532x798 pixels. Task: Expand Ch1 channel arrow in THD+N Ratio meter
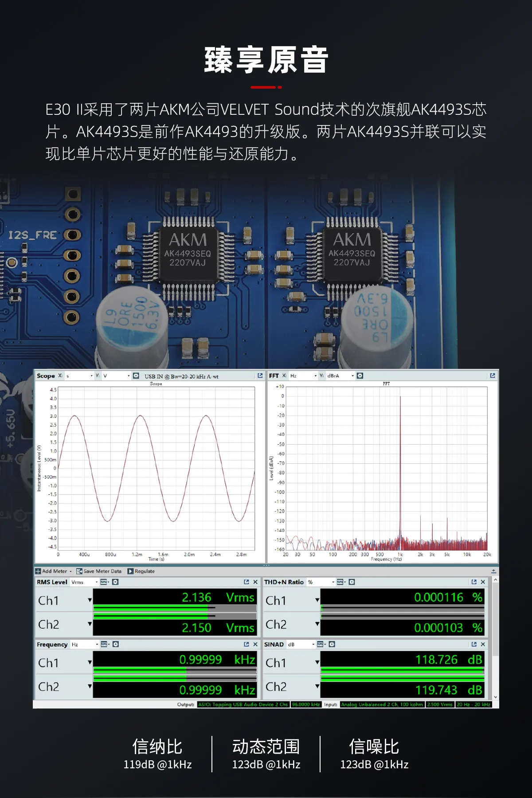(x=317, y=600)
